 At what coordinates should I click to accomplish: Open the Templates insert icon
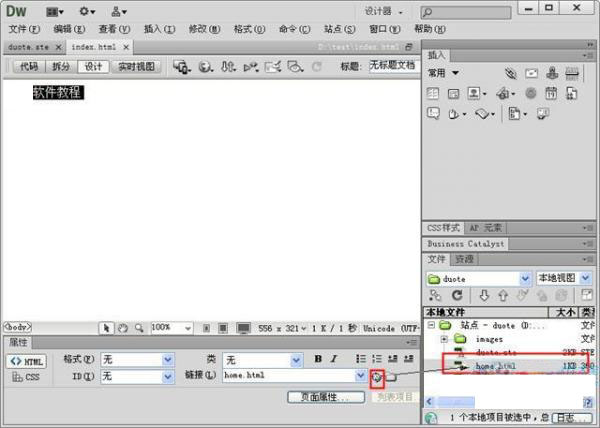coord(518,114)
